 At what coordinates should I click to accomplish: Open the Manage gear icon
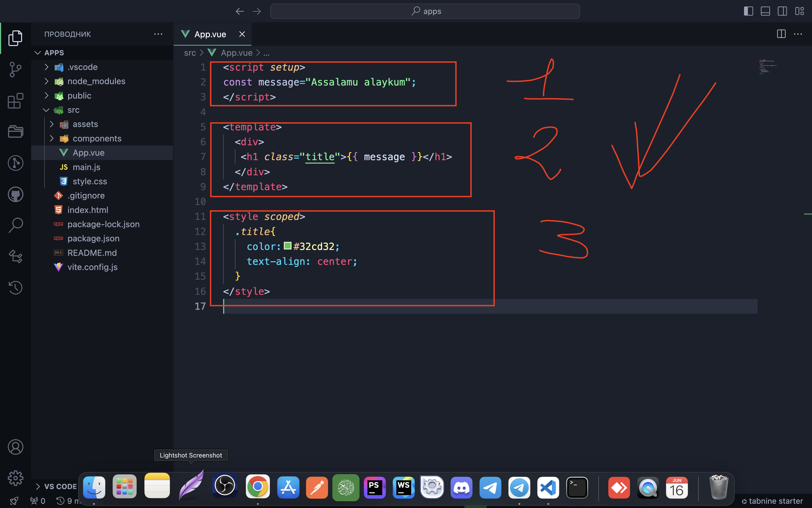point(15,478)
